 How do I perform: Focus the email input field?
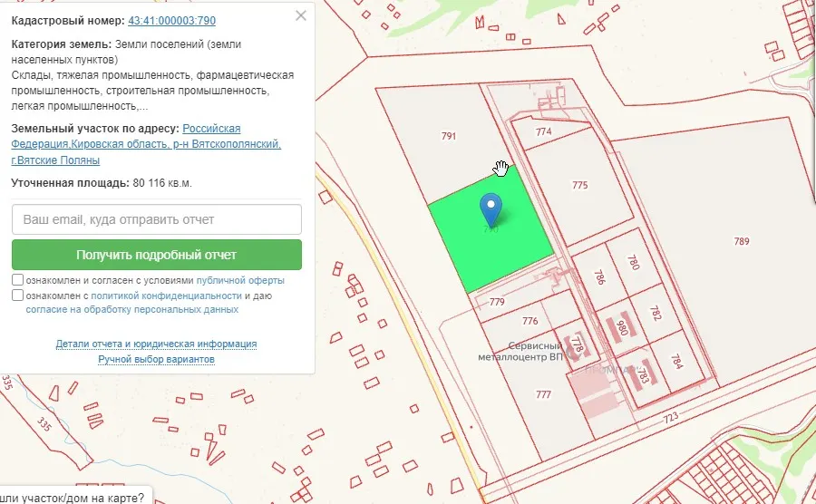pos(157,219)
